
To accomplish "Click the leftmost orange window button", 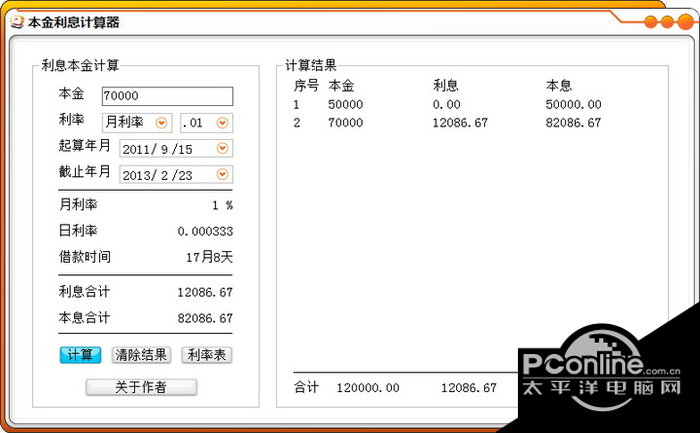I will [651, 21].
